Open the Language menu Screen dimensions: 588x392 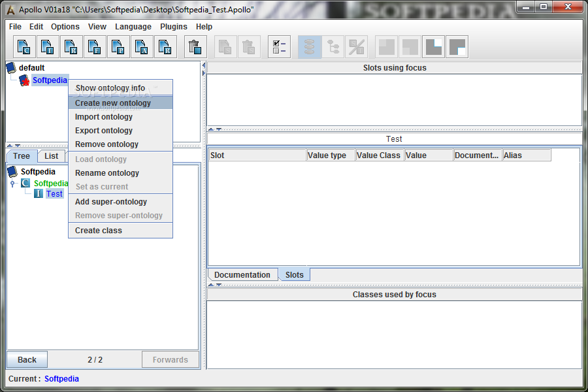coord(133,27)
